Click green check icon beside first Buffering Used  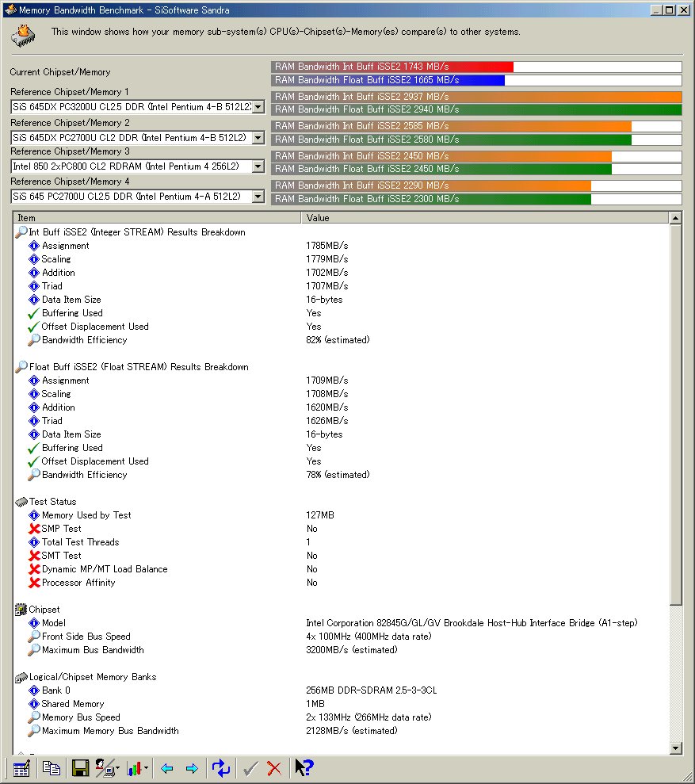pos(33,313)
